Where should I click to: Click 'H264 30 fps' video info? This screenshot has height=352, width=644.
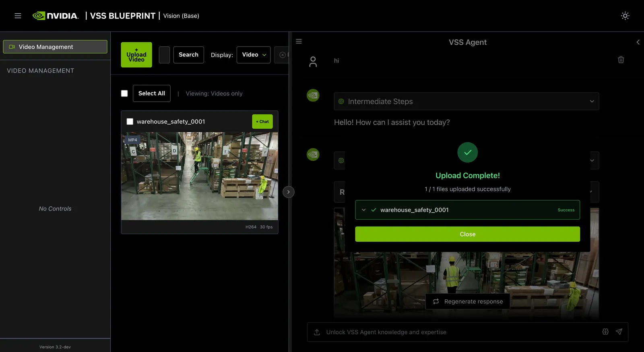click(259, 227)
